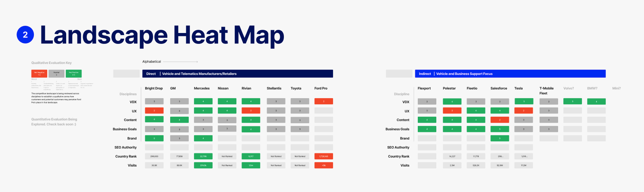Select the Tesla column header
Viewport: 644px width, 192px height.
[x=519, y=88]
